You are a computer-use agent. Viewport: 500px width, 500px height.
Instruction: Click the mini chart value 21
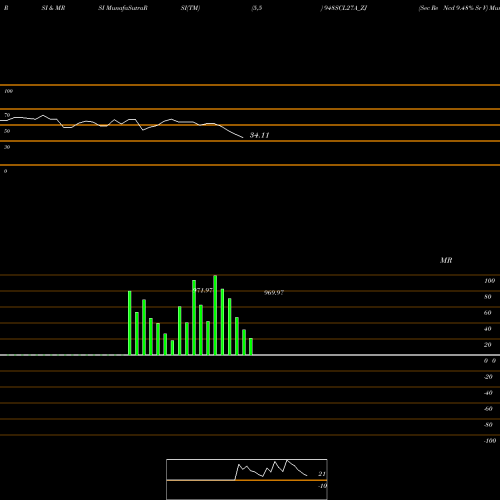tap(322, 474)
